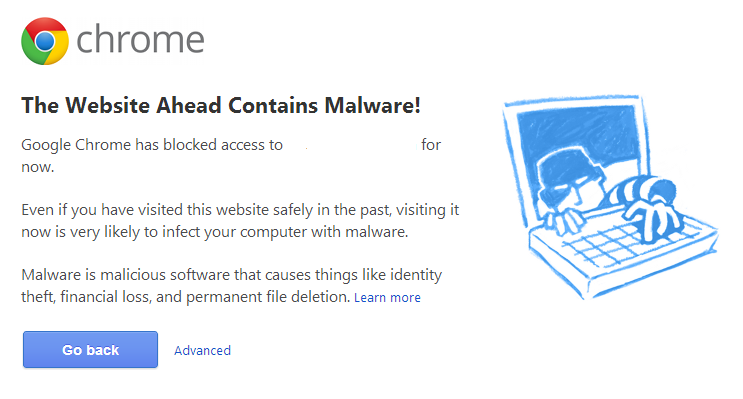743x399 pixels.
Task: Select the malware warning heading text
Action: 221,105
